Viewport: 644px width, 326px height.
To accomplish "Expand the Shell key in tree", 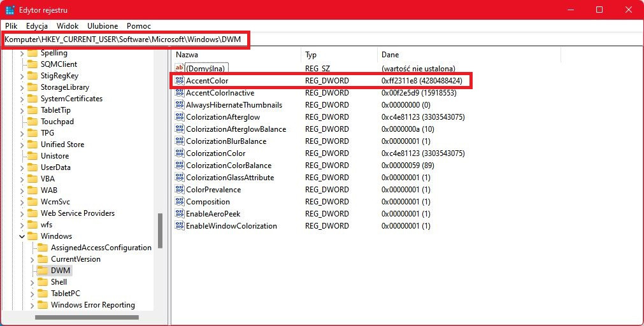I will (x=32, y=283).
